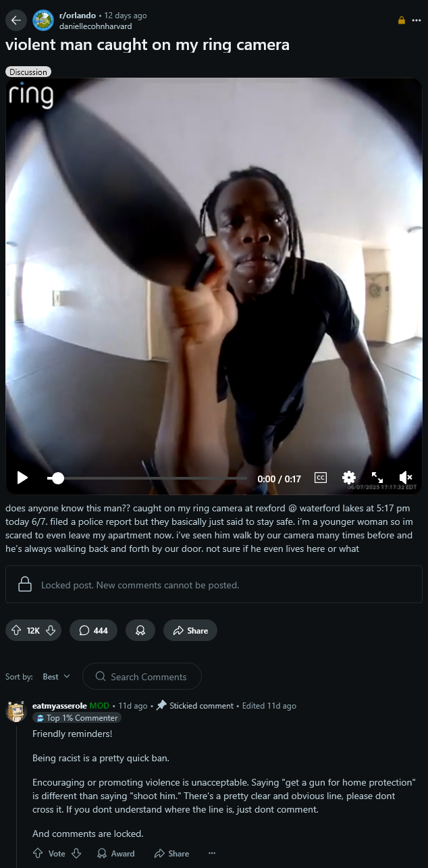Toggle closed captions on the video

coord(321,478)
